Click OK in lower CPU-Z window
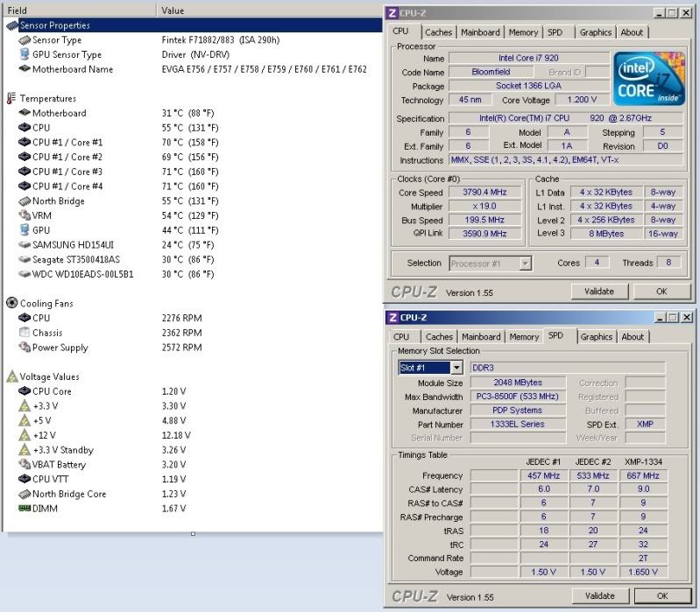Screen dimensions: 700x612 (662, 596)
